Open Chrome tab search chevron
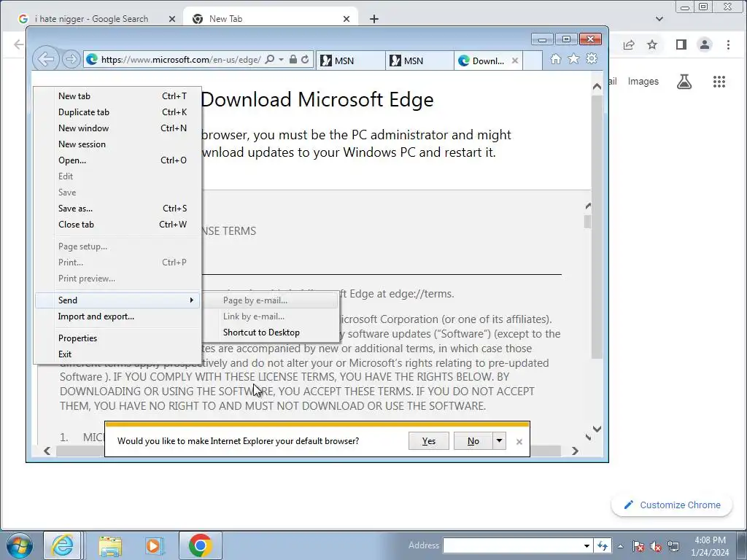 coord(659,19)
